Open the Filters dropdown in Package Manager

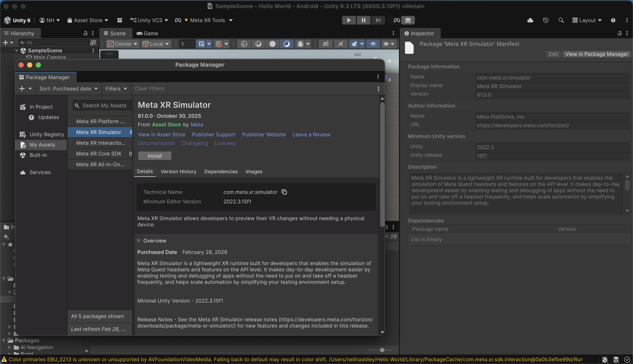(x=116, y=89)
